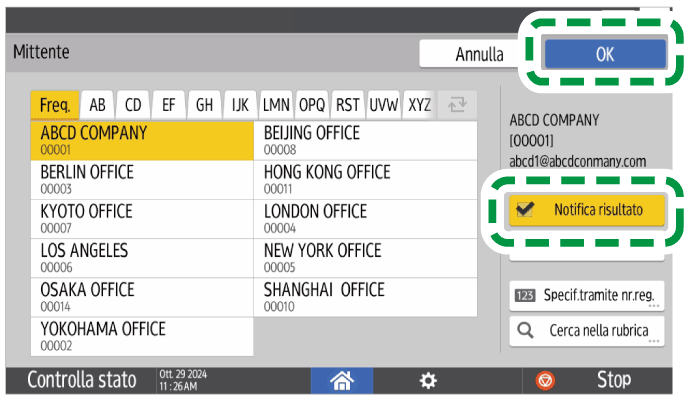The image size is (695, 400).
Task: Switch to the IJK tab
Action: click(x=240, y=105)
